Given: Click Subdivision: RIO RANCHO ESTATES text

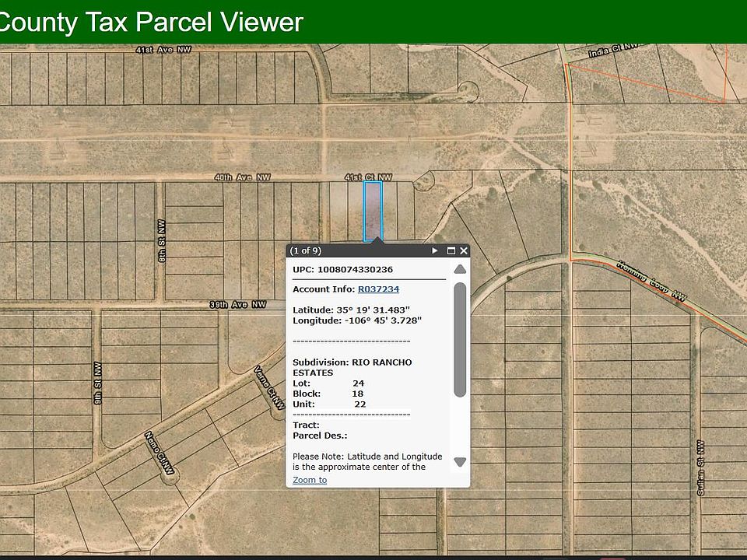Looking at the screenshot, I should [352, 367].
